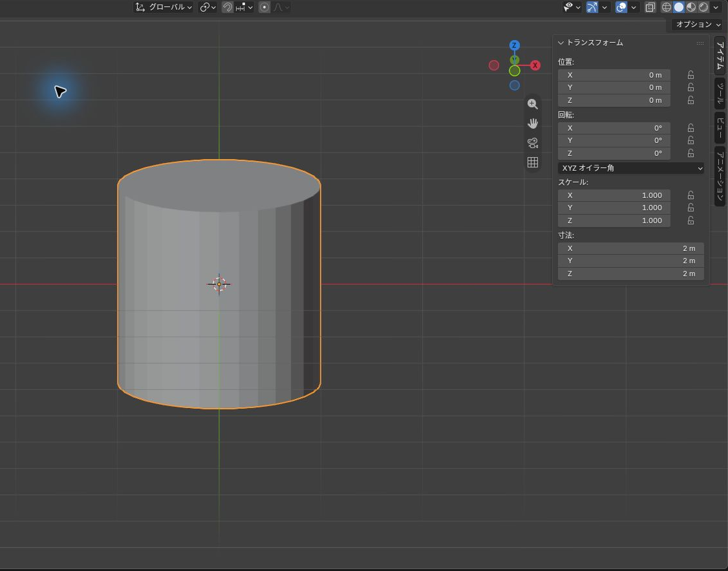Lock the 回転 Z value

point(691,153)
